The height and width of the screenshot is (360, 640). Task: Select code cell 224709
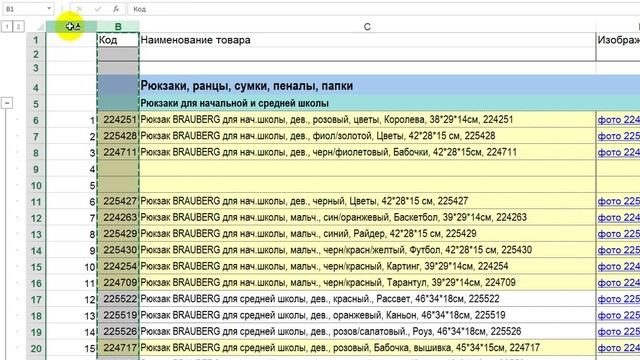click(x=118, y=283)
